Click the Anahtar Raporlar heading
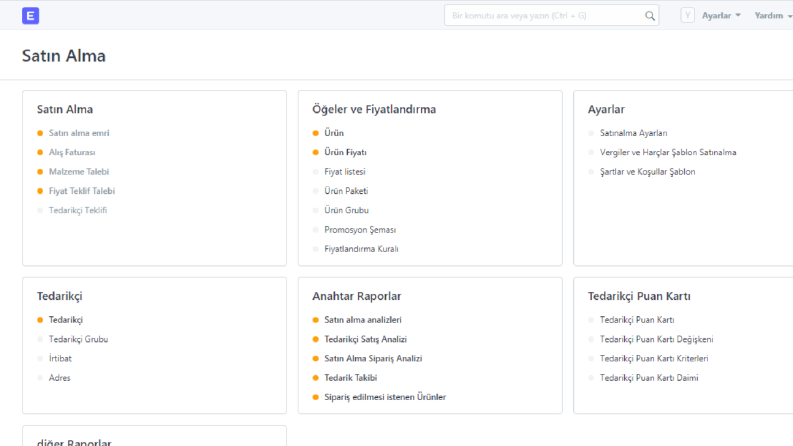Viewport: 793px width, 446px height. [x=357, y=296]
